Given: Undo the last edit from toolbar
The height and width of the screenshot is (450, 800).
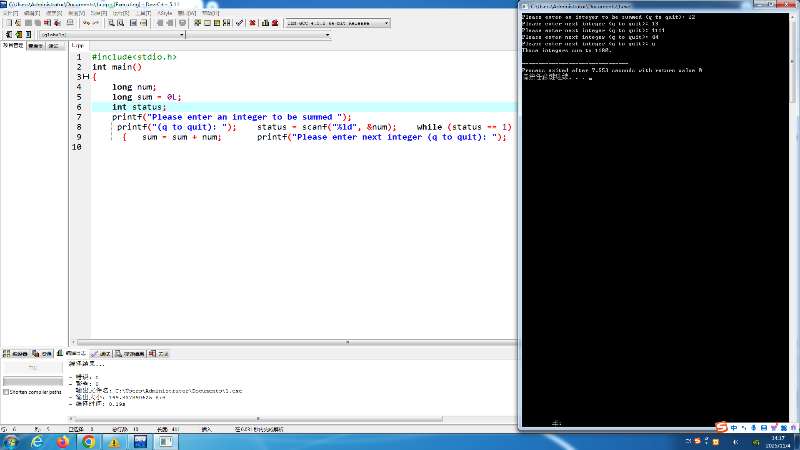Looking at the screenshot, I should pos(87,23).
